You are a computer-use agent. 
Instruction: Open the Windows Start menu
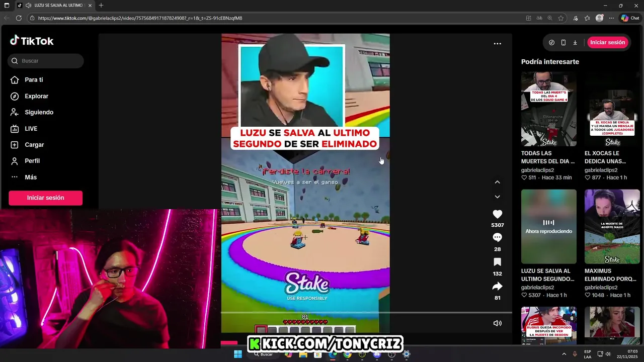pyautogui.click(x=237, y=354)
